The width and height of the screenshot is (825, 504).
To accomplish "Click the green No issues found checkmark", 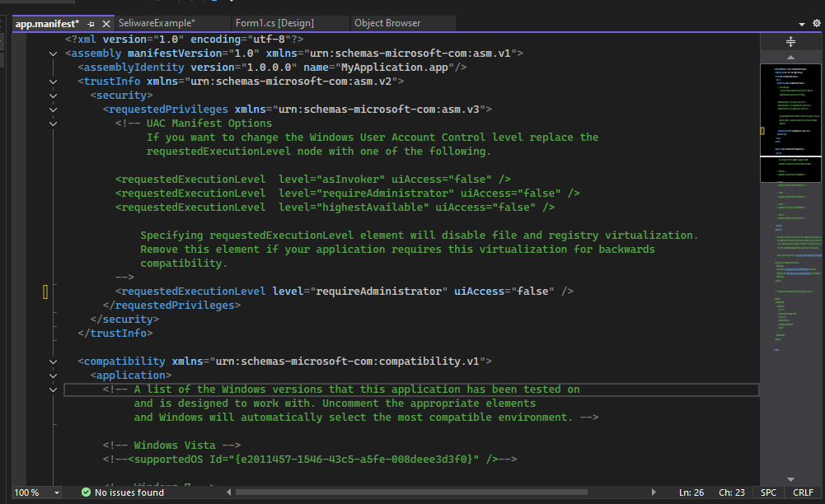I will [x=86, y=492].
